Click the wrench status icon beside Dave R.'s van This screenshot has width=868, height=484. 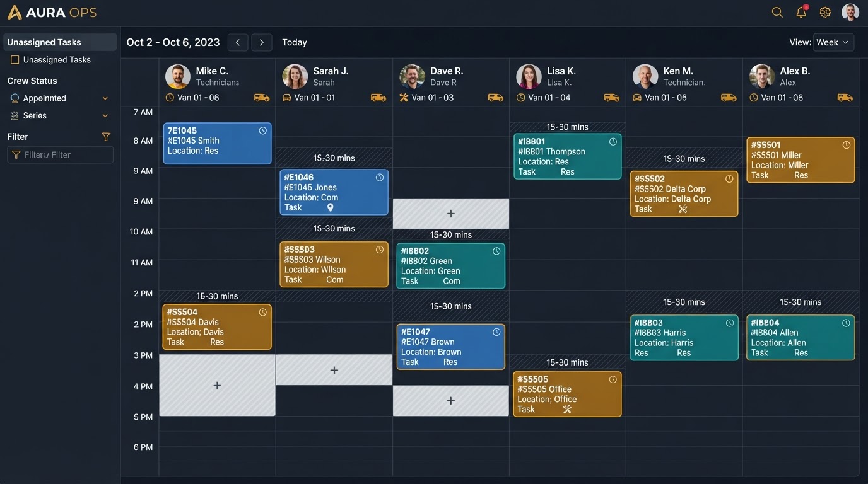[x=404, y=98]
